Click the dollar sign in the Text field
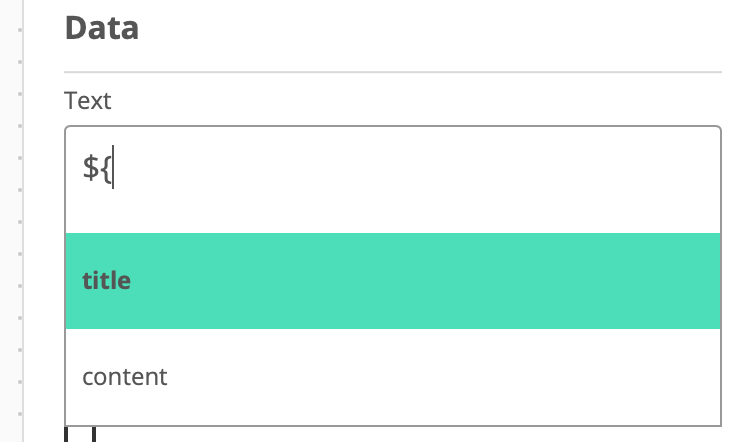 (x=90, y=167)
